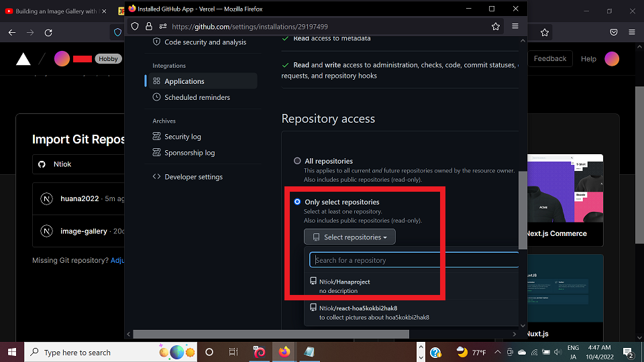Open Code security and analysis settings
Screen dimensions: 644x362
pos(205,42)
